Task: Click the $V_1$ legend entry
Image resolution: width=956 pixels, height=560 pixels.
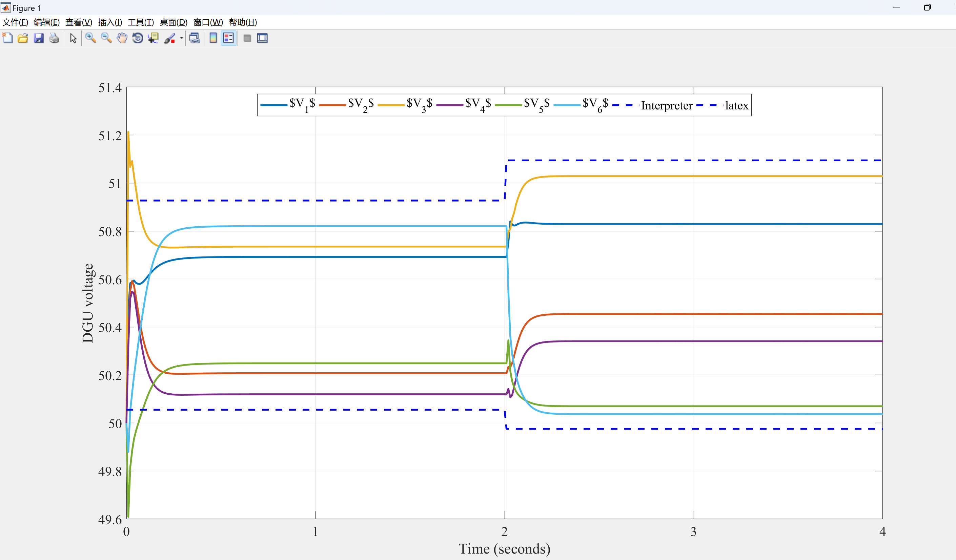Action: (288, 105)
